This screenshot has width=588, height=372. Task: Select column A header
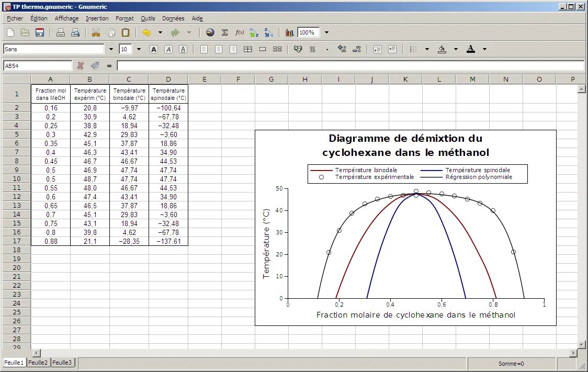point(50,80)
